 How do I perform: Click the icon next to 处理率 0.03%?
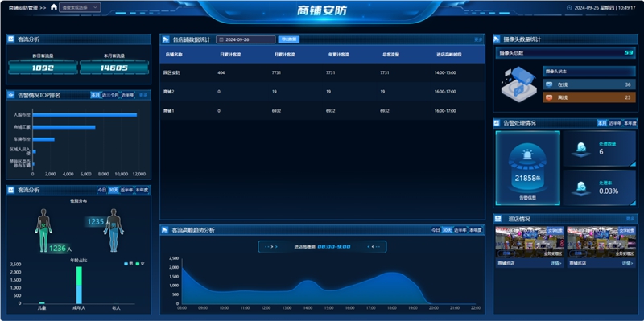tap(580, 188)
